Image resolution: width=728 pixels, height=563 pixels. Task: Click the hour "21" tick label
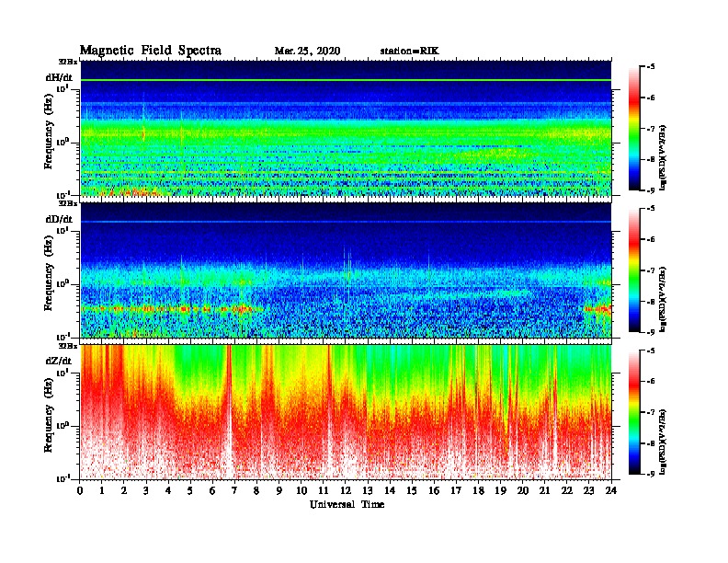544,490
